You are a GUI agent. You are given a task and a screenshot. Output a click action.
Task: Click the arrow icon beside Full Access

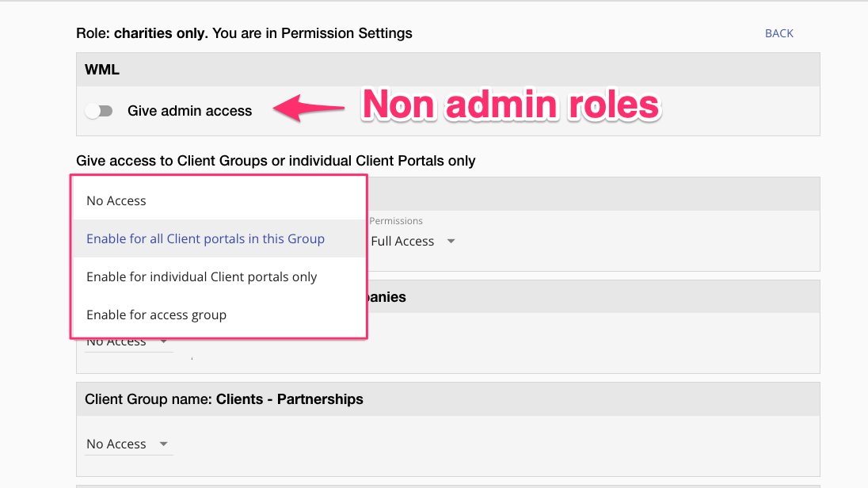pos(451,242)
